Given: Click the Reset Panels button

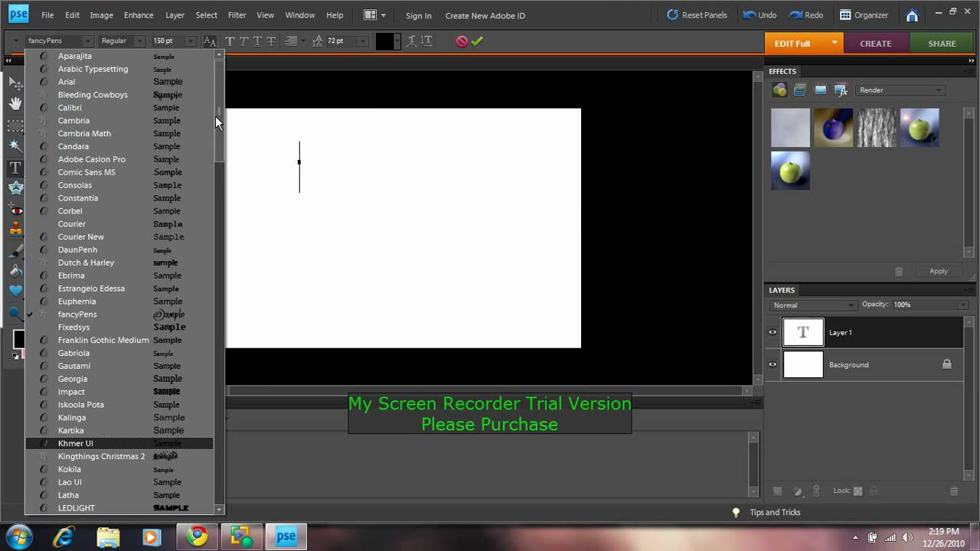Looking at the screenshot, I should (x=697, y=15).
